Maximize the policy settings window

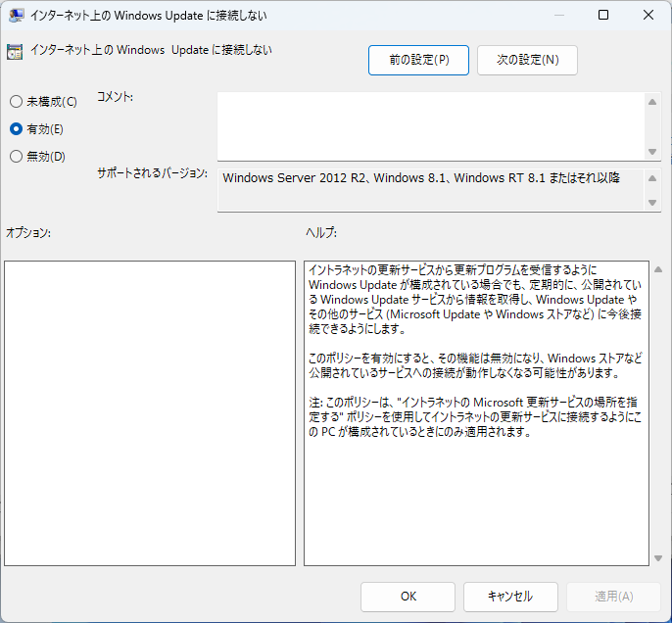pos(603,16)
